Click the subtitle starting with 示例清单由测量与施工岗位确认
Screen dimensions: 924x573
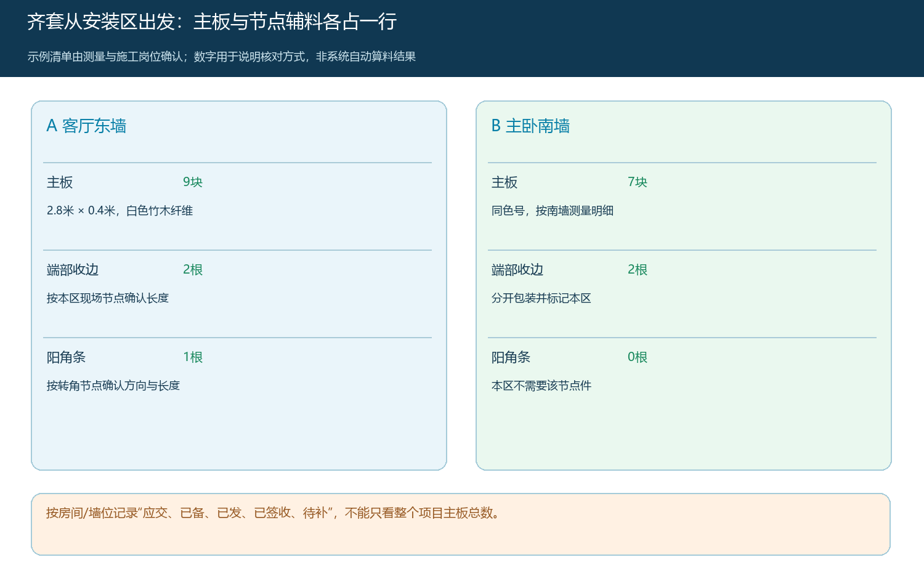[222, 57]
